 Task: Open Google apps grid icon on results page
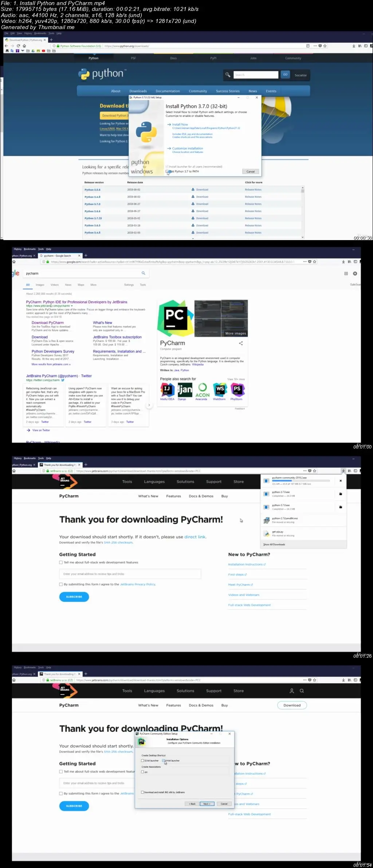(346, 274)
